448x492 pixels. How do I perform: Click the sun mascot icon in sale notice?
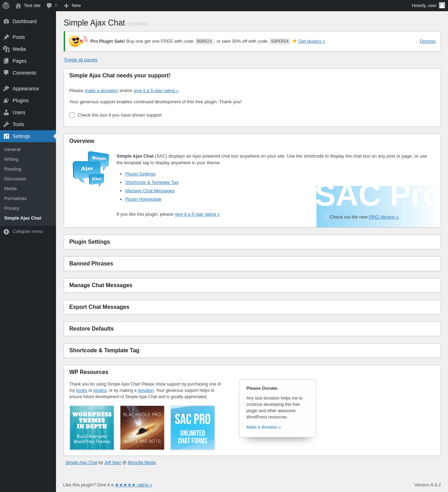point(77,41)
